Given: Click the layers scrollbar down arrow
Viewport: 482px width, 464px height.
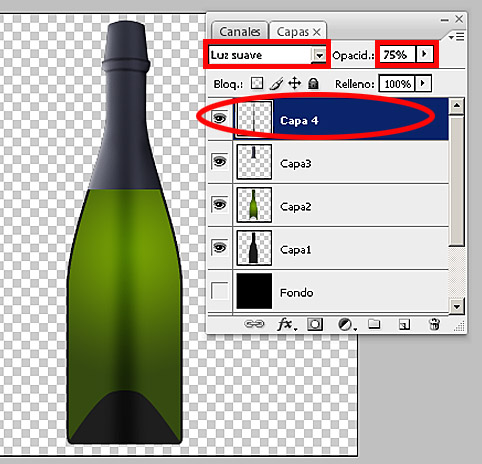Looking at the screenshot, I should [x=457, y=306].
